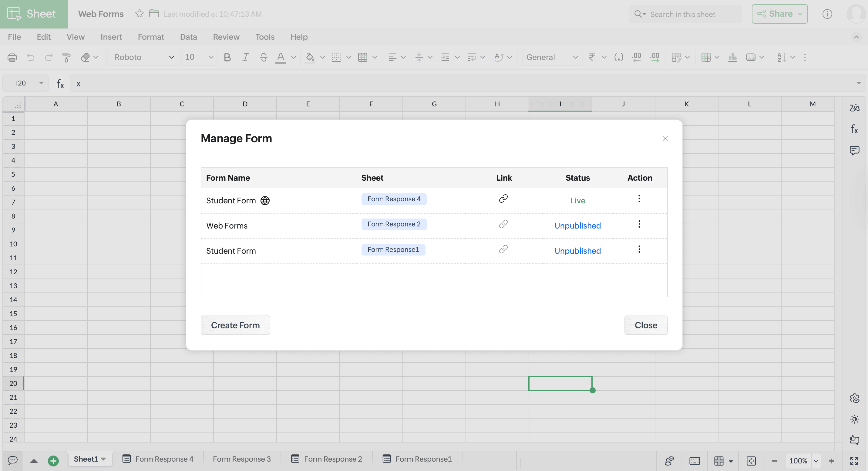Screen dimensions: 868x471
Task: Click the Create Form button
Action: point(235,325)
